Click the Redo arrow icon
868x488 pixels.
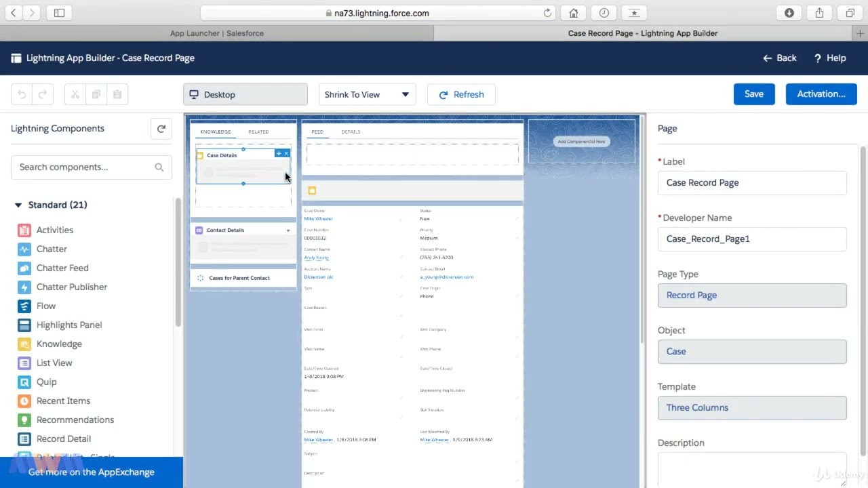tap(42, 95)
